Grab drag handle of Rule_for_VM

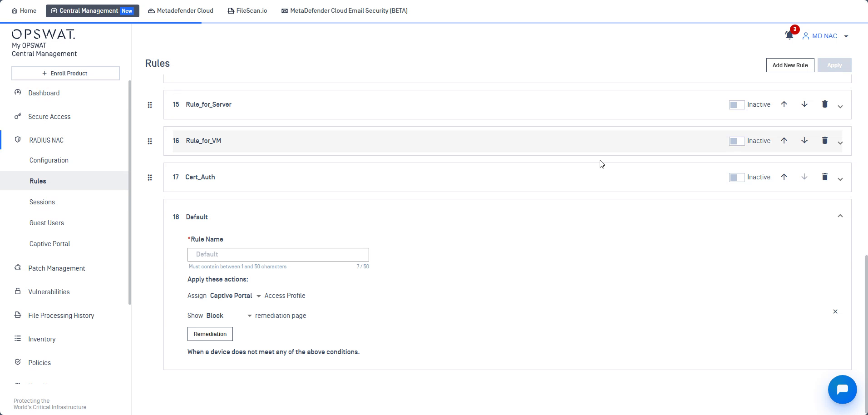pos(150,141)
